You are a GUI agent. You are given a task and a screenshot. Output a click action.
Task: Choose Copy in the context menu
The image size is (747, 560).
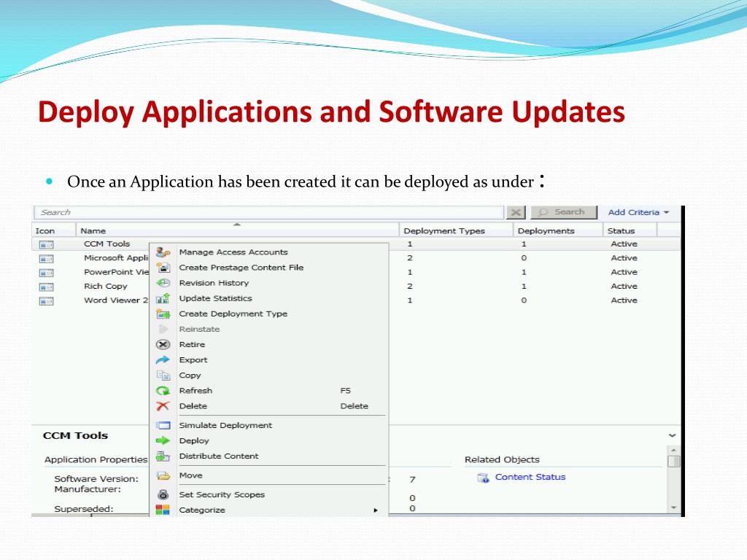pyautogui.click(x=190, y=376)
